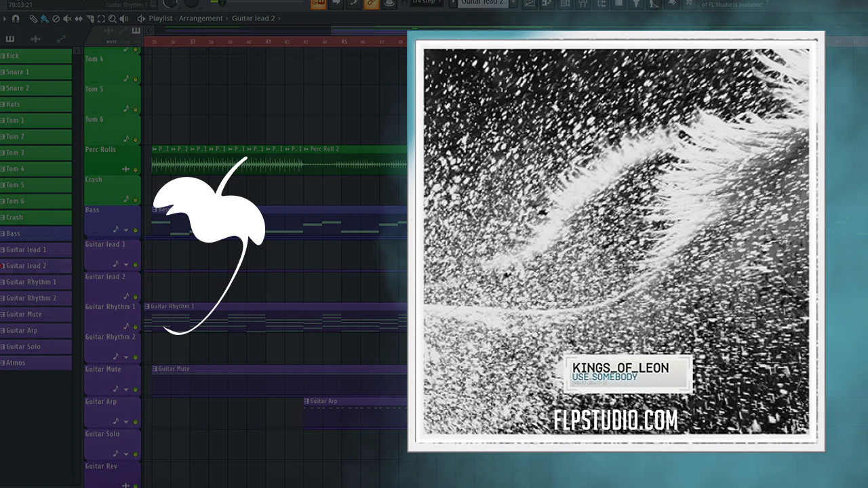Screen dimensions: 868x488
Task: Open the Guitar Mute track dropdown arrow
Action: [125, 390]
